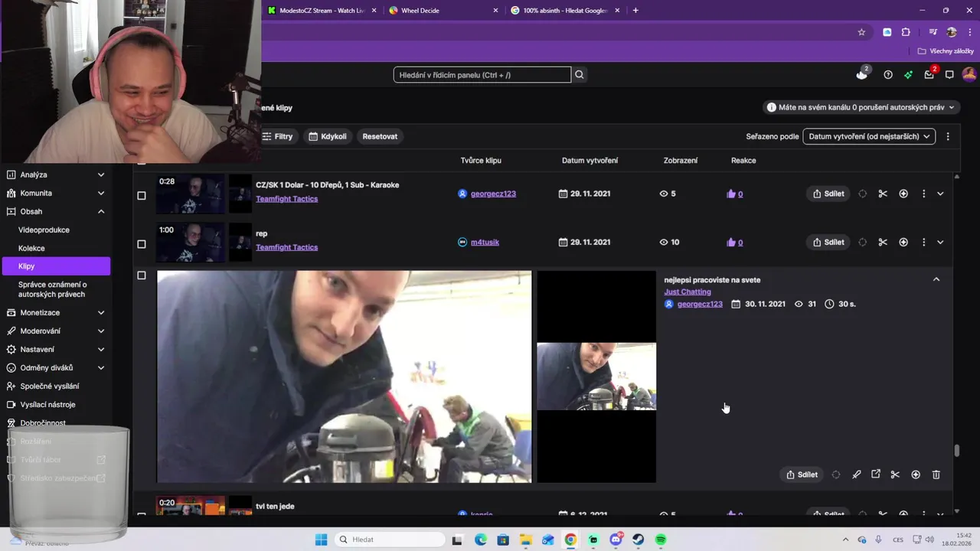The width and height of the screenshot is (980, 551).
Task: Click the page vertical scrollbar thumb
Action: pyautogui.click(x=956, y=452)
